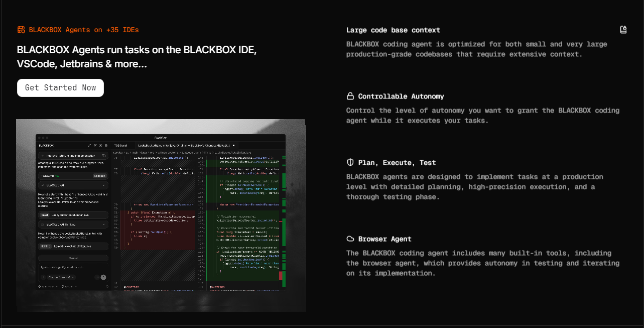The width and height of the screenshot is (644, 328).
Task: Click the heading BLACKBOX Agents run tasks on the BLACKBOX IDE
Action: pos(137,57)
